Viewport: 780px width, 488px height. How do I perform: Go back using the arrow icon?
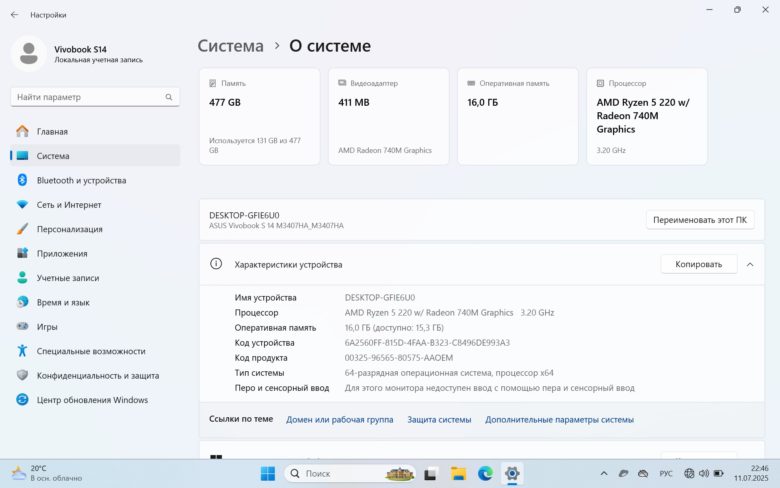[14, 15]
